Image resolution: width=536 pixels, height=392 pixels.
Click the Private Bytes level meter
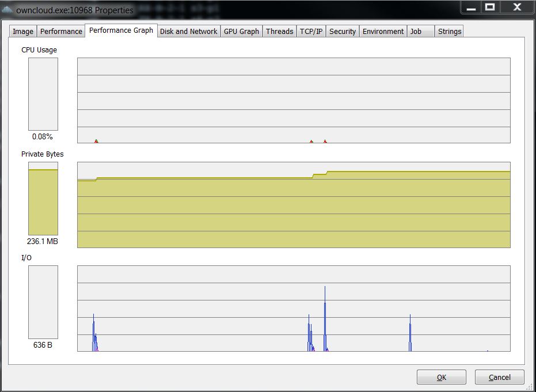[x=43, y=199]
